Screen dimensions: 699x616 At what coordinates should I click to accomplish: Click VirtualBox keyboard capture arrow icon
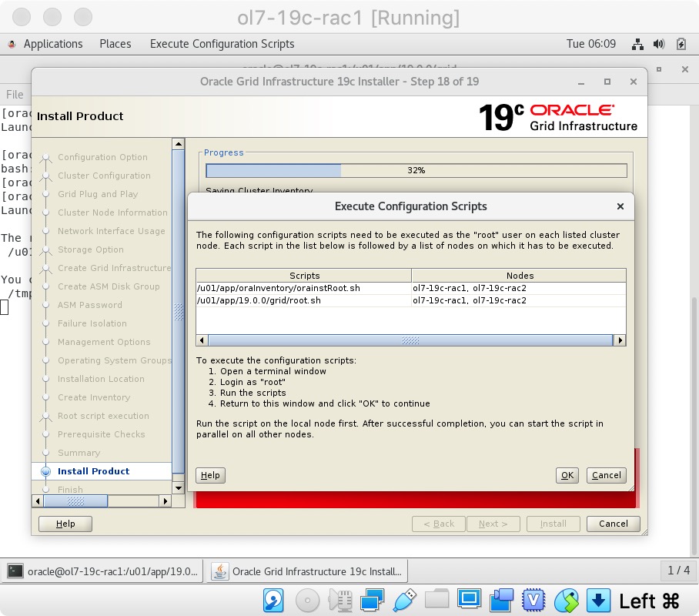[598, 601]
